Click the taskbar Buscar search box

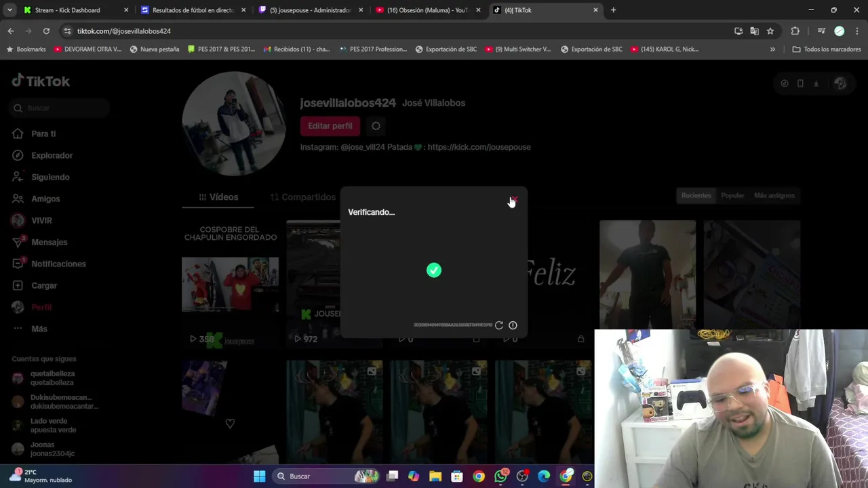pyautogui.click(x=327, y=476)
